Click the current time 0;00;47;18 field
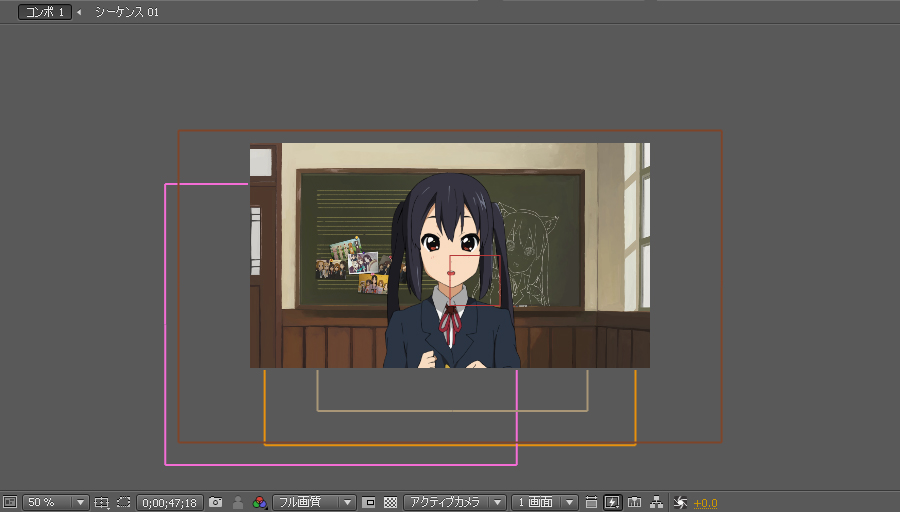 pos(169,503)
